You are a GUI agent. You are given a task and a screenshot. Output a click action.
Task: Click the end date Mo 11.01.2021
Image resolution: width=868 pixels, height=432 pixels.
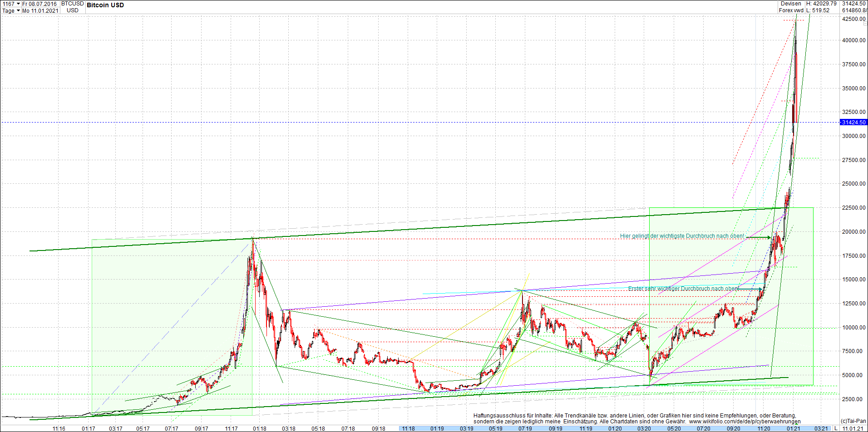pos(40,10)
